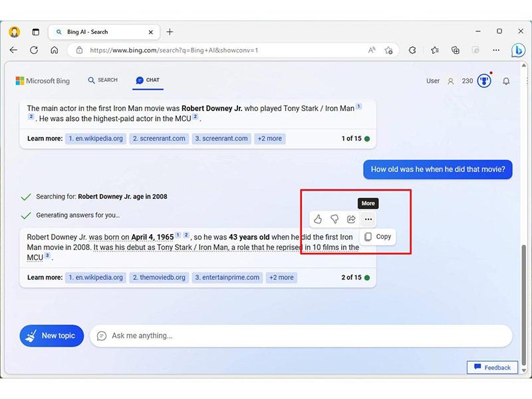Viewport: 532px width, 399px height.
Task: Open the tab actions menu icon
Action: click(x=35, y=32)
